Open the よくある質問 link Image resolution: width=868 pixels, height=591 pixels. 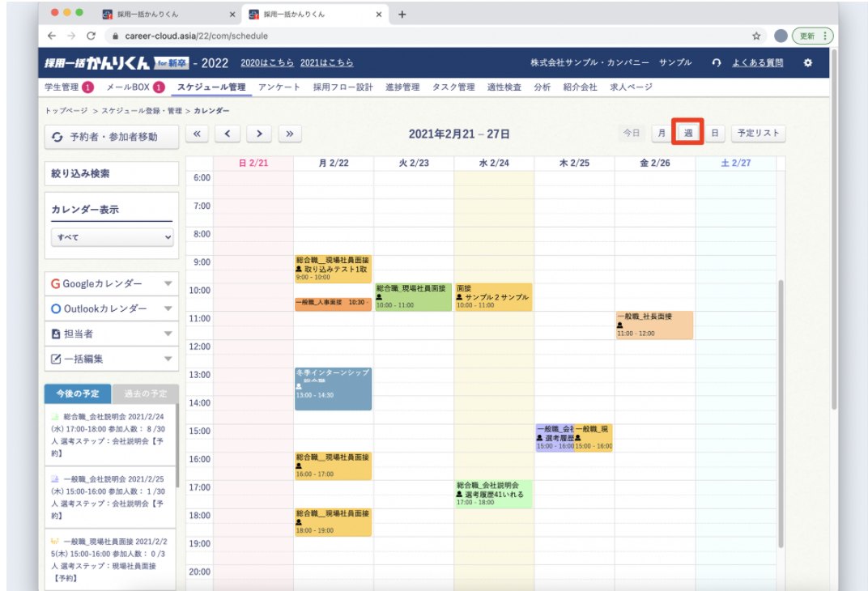(x=757, y=63)
